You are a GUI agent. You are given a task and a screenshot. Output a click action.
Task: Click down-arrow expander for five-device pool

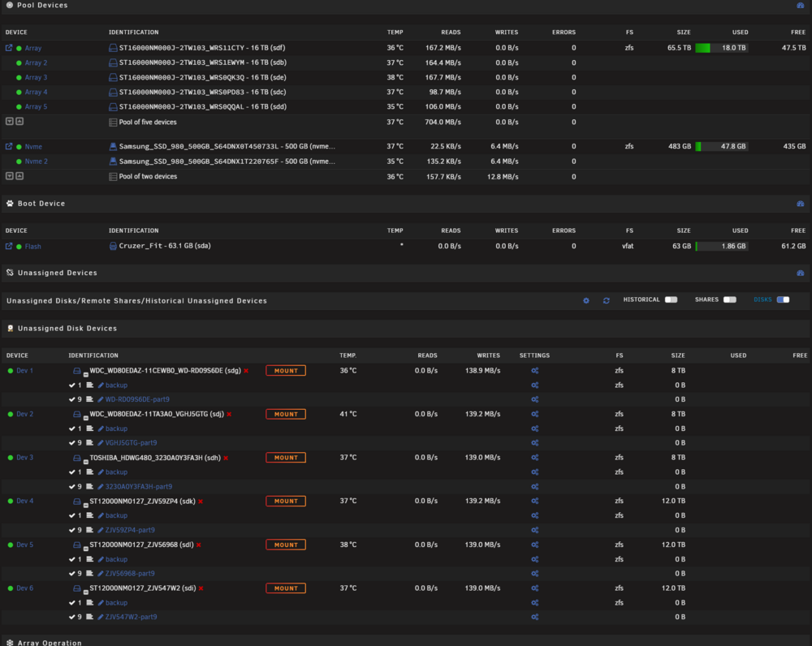9,121
